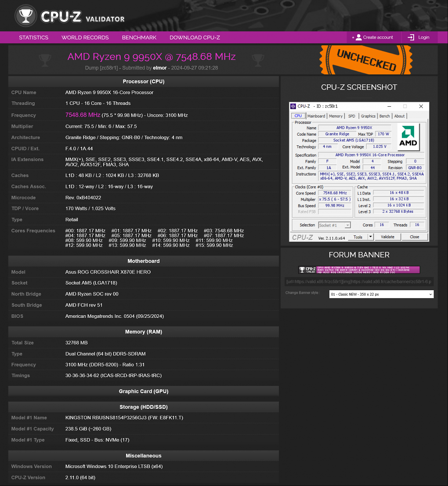Click the 3100 MHz (DDR5-6200) memory frequency
448x486 pixels.
click(x=105, y=364)
